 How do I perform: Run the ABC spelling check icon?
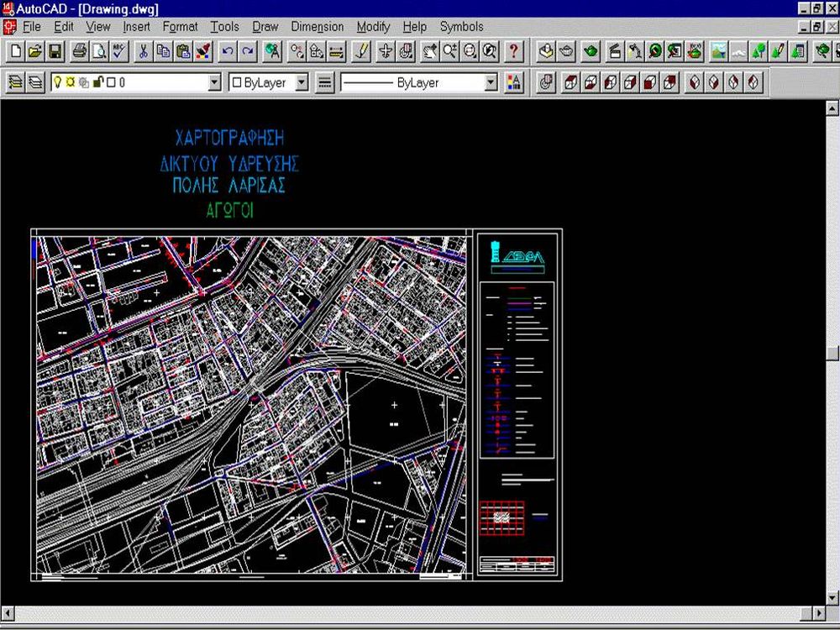[x=119, y=51]
